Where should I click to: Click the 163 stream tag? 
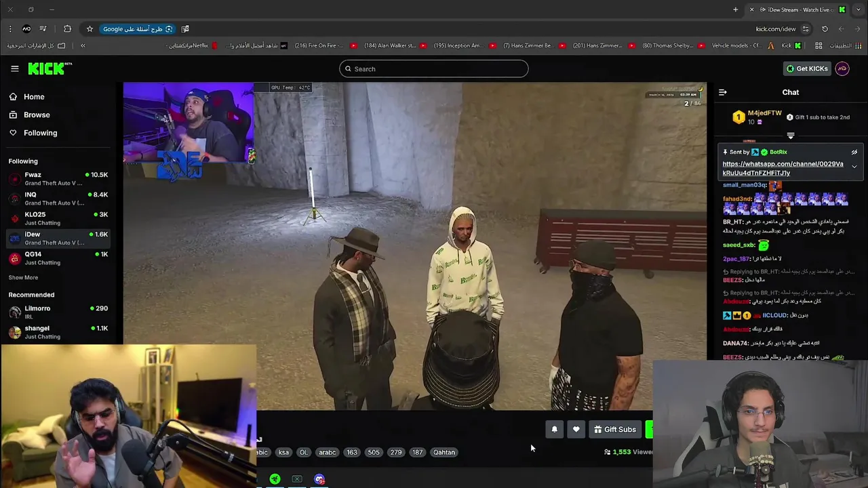pyautogui.click(x=351, y=452)
